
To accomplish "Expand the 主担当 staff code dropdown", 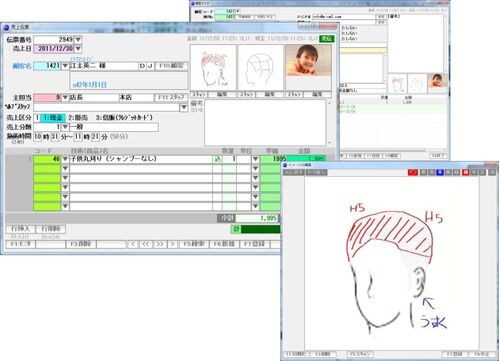I will [65, 97].
